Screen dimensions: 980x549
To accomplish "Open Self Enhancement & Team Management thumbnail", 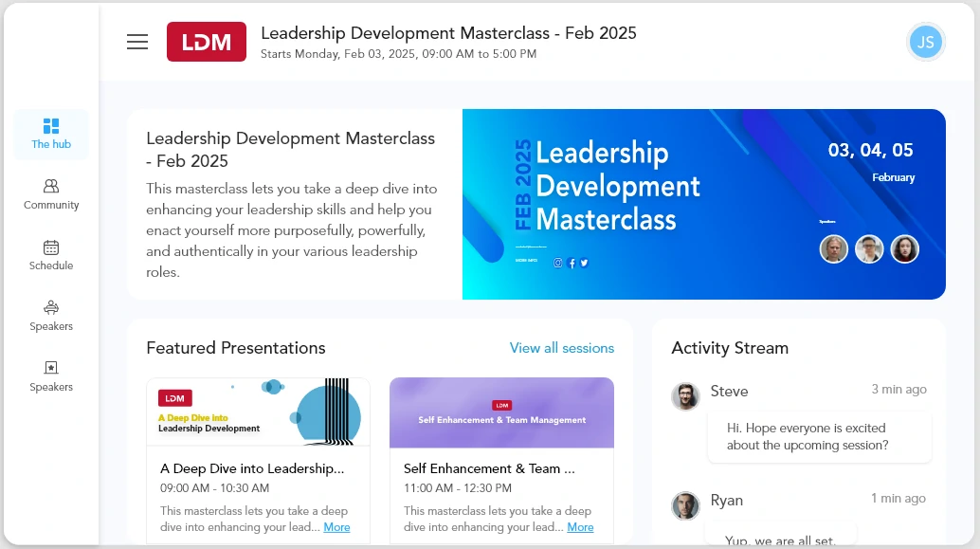I will click(502, 412).
